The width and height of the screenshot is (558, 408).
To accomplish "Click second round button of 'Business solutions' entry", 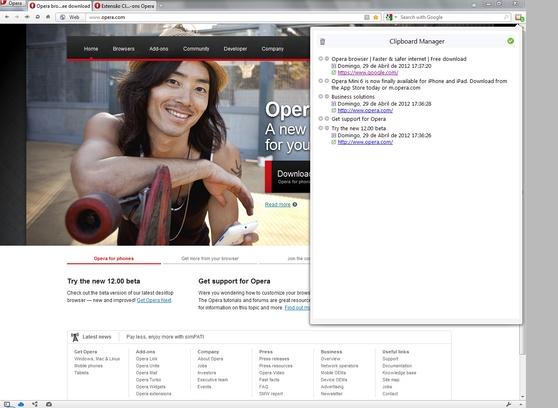I will click(327, 96).
